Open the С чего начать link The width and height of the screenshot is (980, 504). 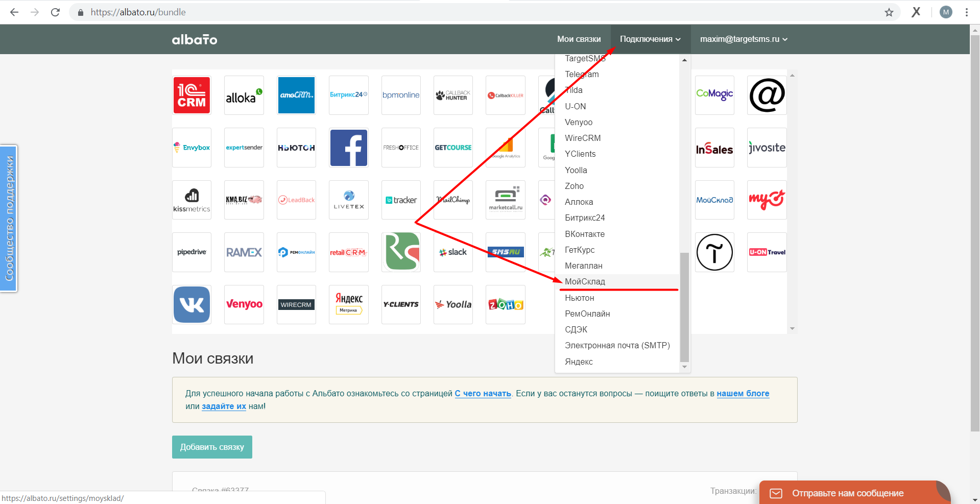(x=483, y=393)
